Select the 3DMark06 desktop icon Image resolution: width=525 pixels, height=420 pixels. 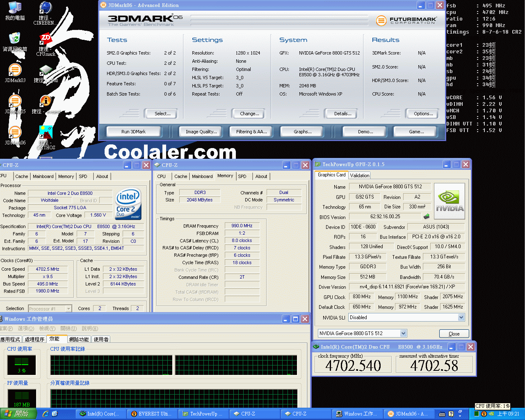[15, 135]
